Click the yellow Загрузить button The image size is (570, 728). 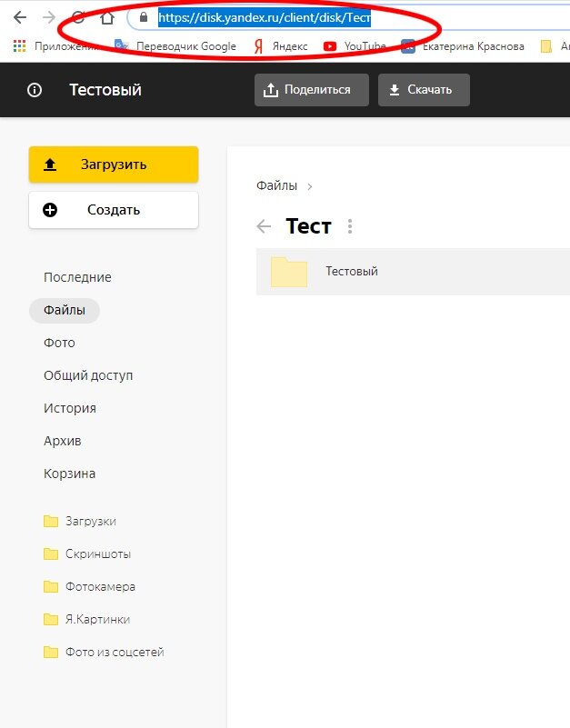tap(114, 165)
